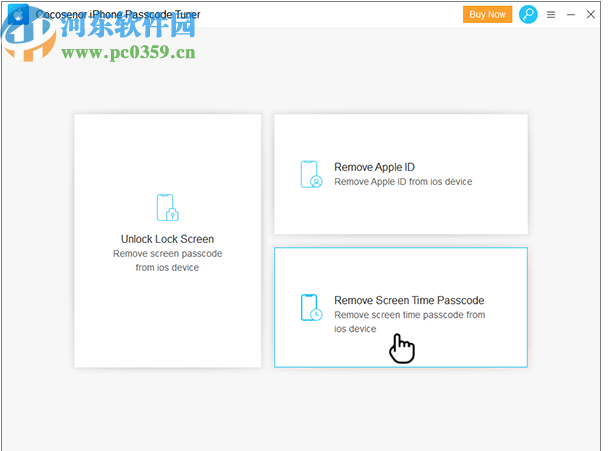The width and height of the screenshot is (614, 451).
Task: Click 'Remove screen time passcode from' text
Action: coord(410,315)
